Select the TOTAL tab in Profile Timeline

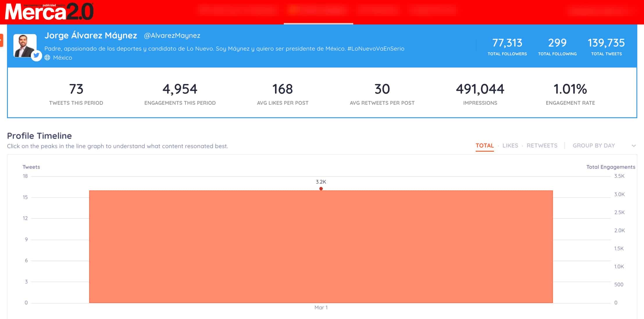click(485, 146)
